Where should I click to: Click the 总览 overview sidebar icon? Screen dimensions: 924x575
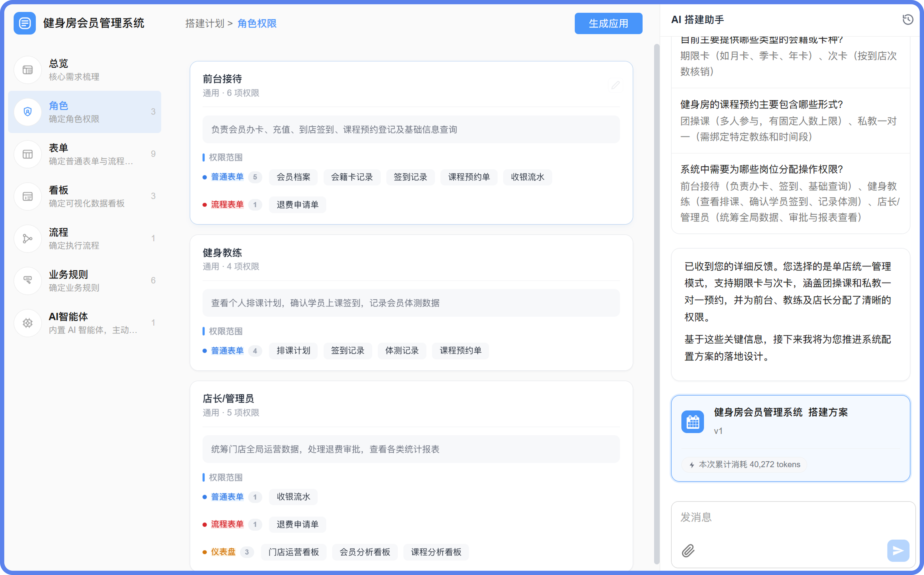pos(27,70)
